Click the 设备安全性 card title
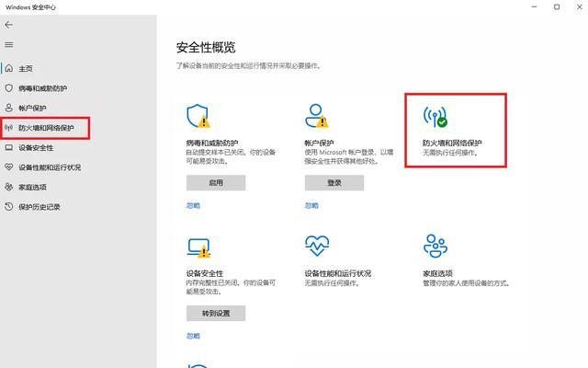Viewport: 588px width, 368px height. point(205,273)
